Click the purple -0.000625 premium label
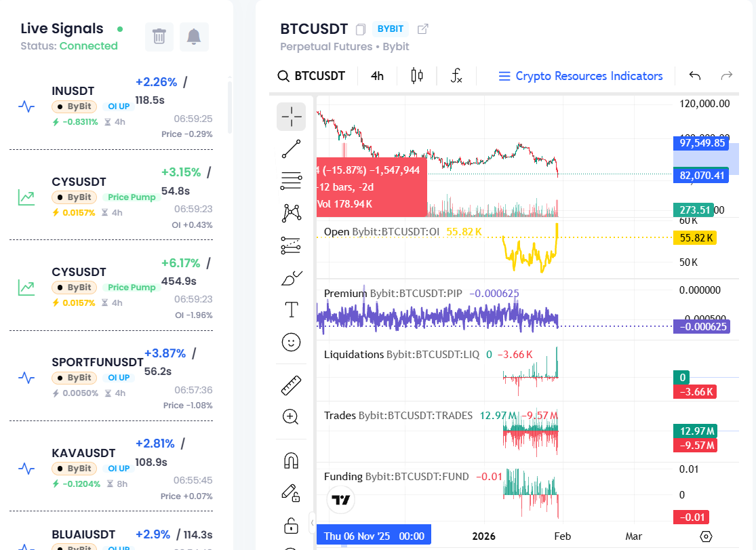This screenshot has height=550, width=756. [702, 327]
